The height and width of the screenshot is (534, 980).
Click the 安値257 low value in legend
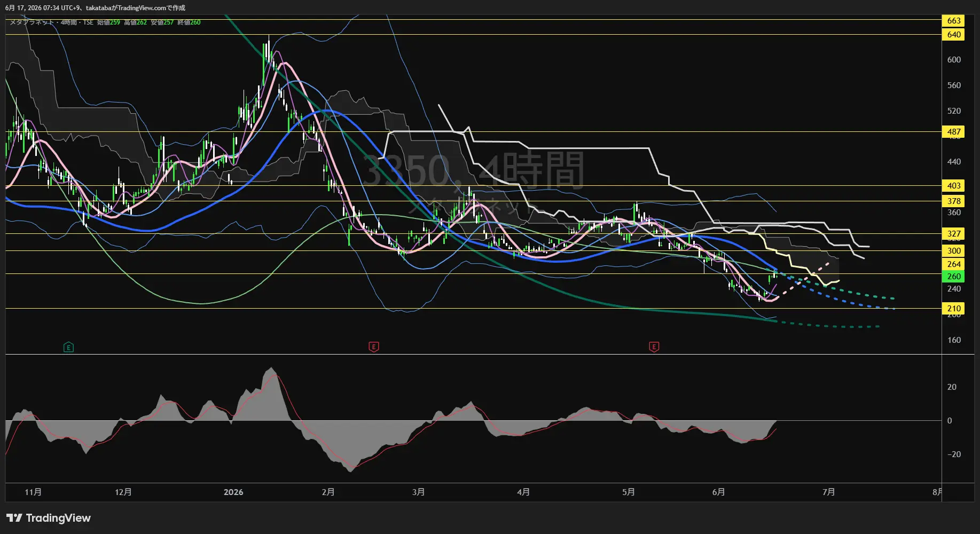click(x=162, y=22)
